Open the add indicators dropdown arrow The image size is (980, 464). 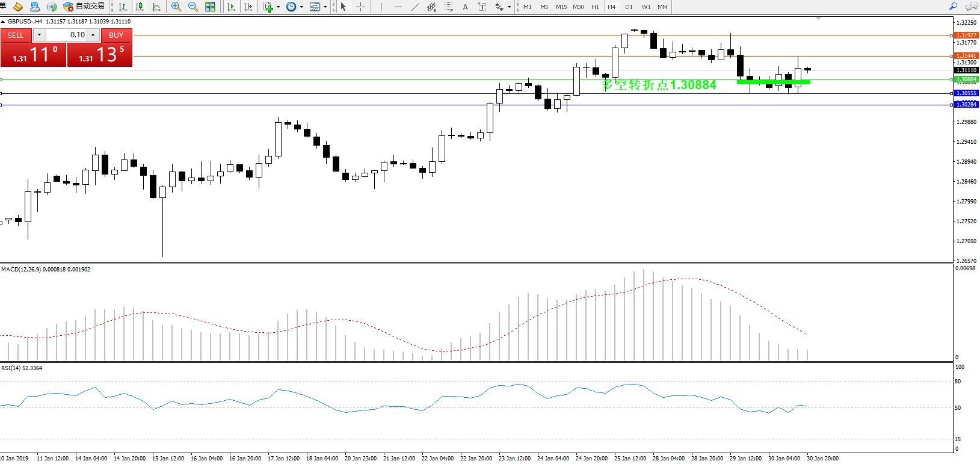278,7
